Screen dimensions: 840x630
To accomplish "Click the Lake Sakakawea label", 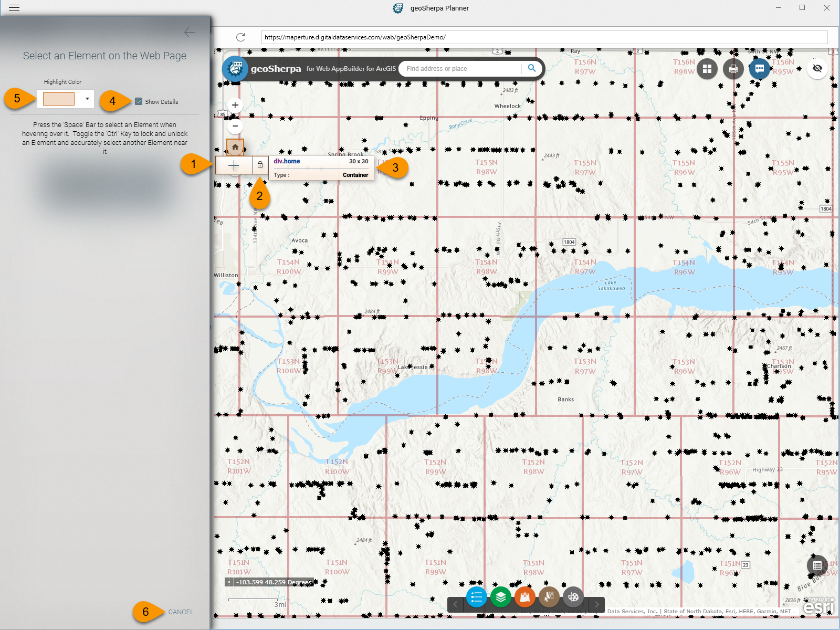I will point(611,286).
